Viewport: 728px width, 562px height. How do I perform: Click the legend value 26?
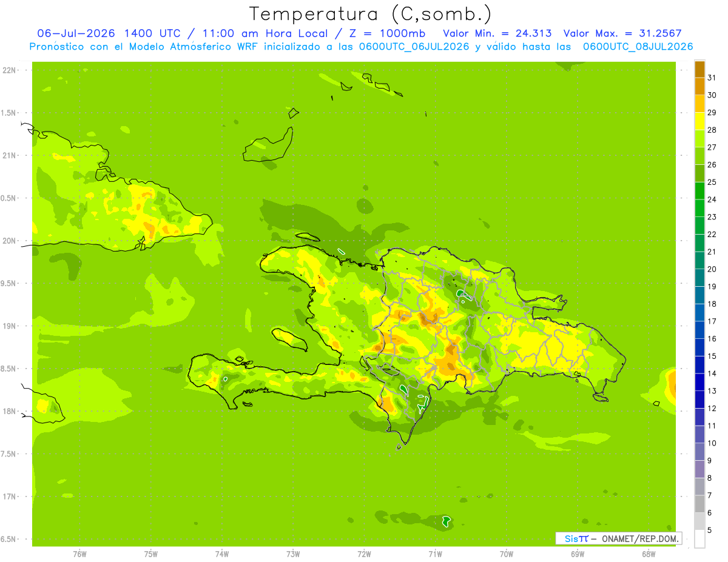pyautogui.click(x=712, y=164)
